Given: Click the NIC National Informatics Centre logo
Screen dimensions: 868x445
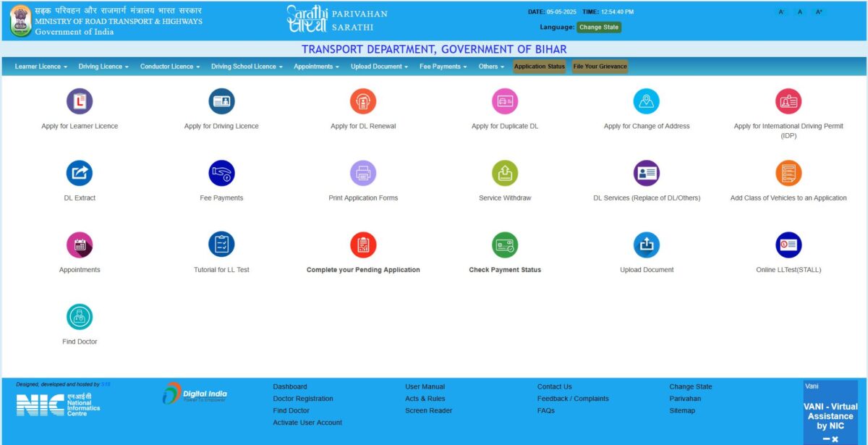Looking at the screenshot, I should 58,404.
